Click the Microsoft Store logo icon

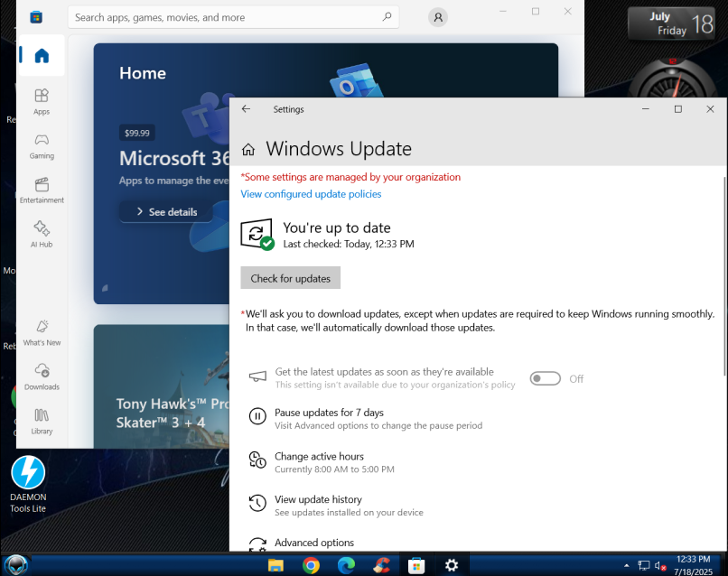[x=36, y=18]
